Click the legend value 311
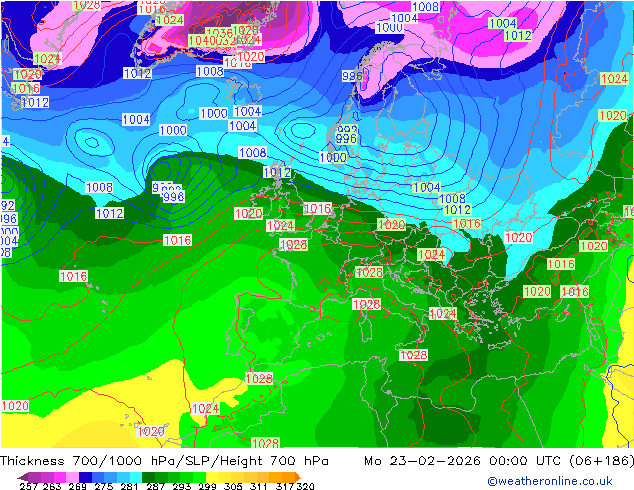This screenshot has height=490, width=634. [x=259, y=486]
